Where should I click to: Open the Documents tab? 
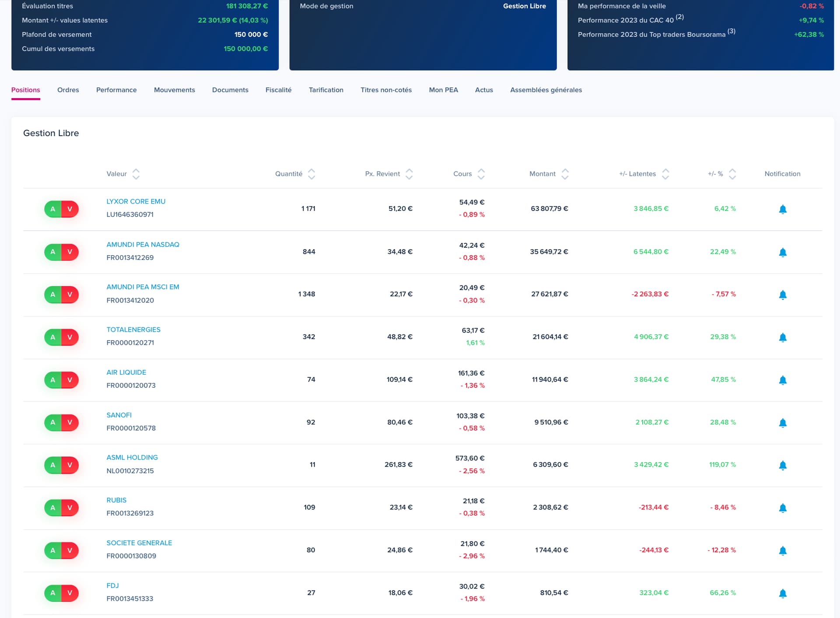click(x=230, y=90)
